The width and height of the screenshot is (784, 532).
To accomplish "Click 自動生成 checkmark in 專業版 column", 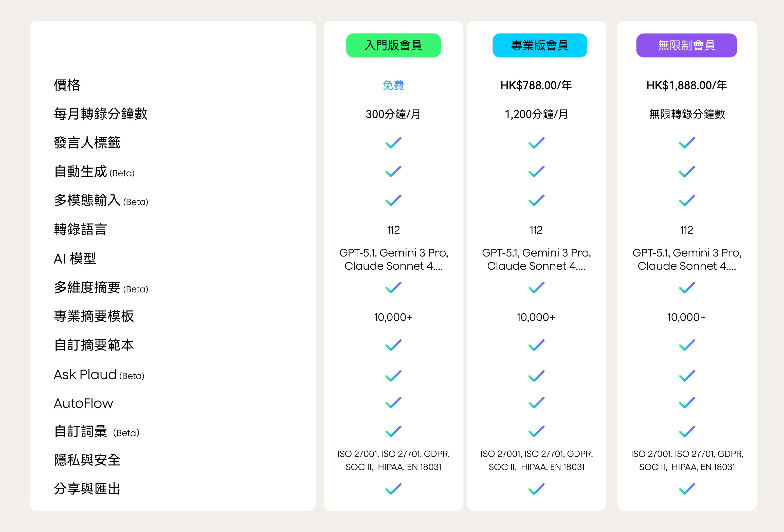I will [x=536, y=171].
